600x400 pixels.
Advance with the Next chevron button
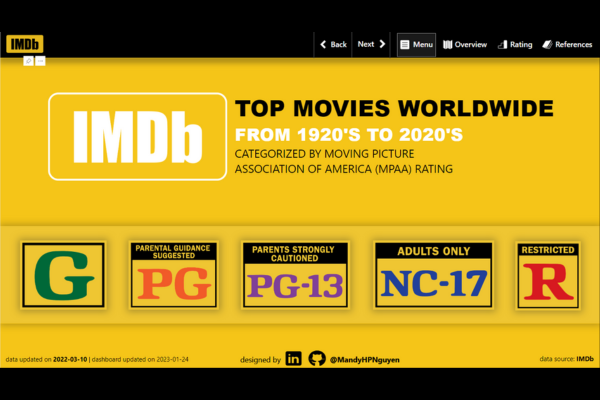[371, 44]
